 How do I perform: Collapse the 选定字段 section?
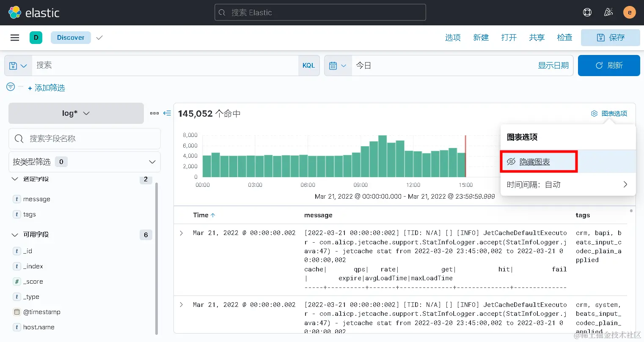[x=15, y=179]
